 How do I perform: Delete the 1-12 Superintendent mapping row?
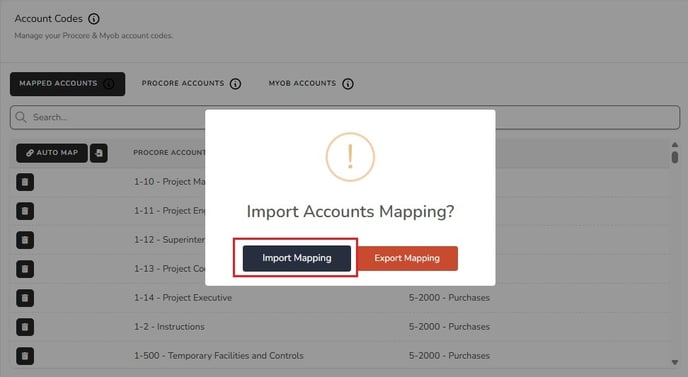pos(25,240)
